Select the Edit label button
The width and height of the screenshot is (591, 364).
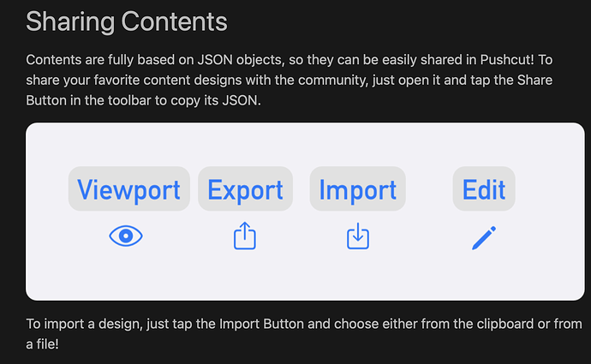point(484,188)
